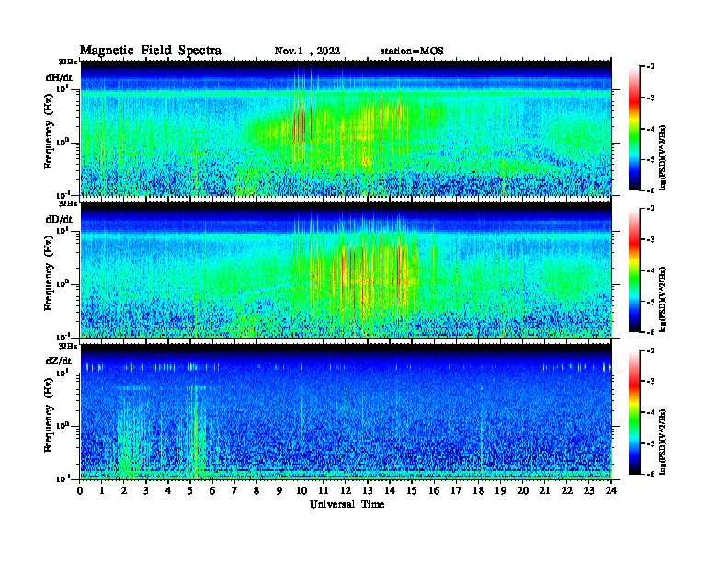This screenshot has width=728, height=563.
Task: Click hour "18" on the time axis
Action: (x=478, y=490)
